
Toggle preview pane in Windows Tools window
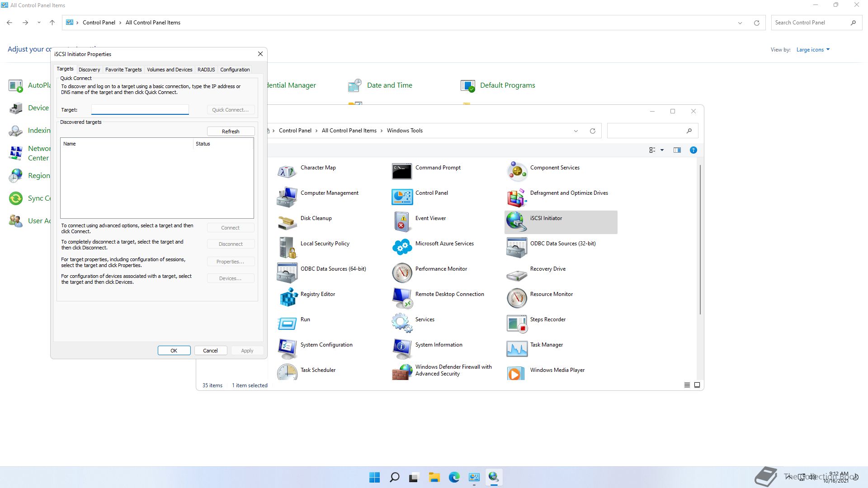(677, 150)
